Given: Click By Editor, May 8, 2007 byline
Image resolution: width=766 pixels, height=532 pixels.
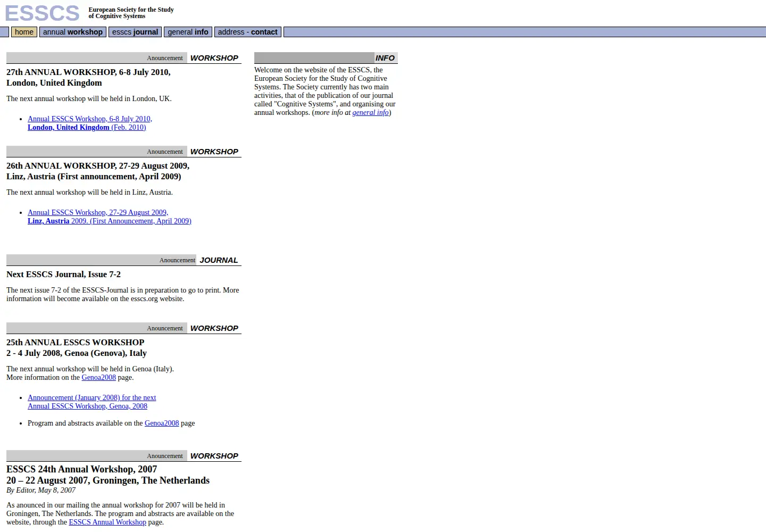Looking at the screenshot, I should (41, 490).
